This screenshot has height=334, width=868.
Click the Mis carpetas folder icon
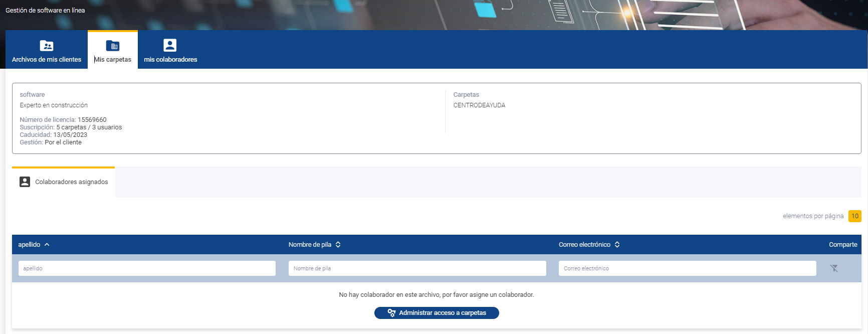[x=113, y=46]
